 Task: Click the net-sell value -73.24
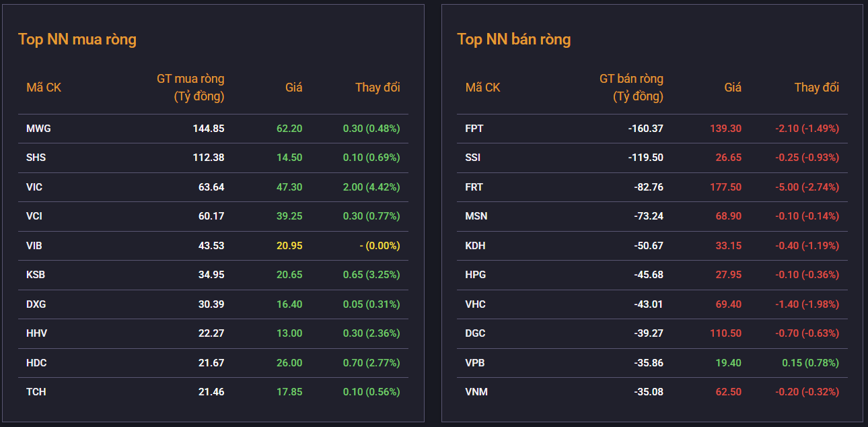[649, 216]
